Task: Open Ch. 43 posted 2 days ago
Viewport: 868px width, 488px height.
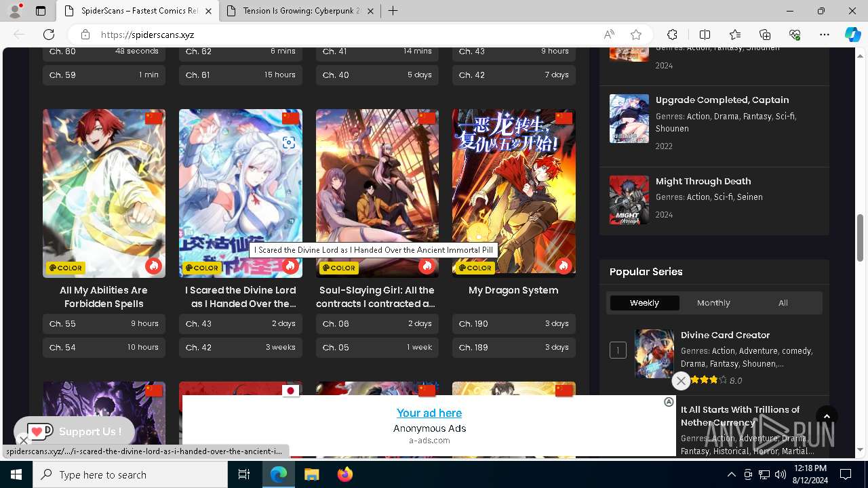Action: (241, 324)
